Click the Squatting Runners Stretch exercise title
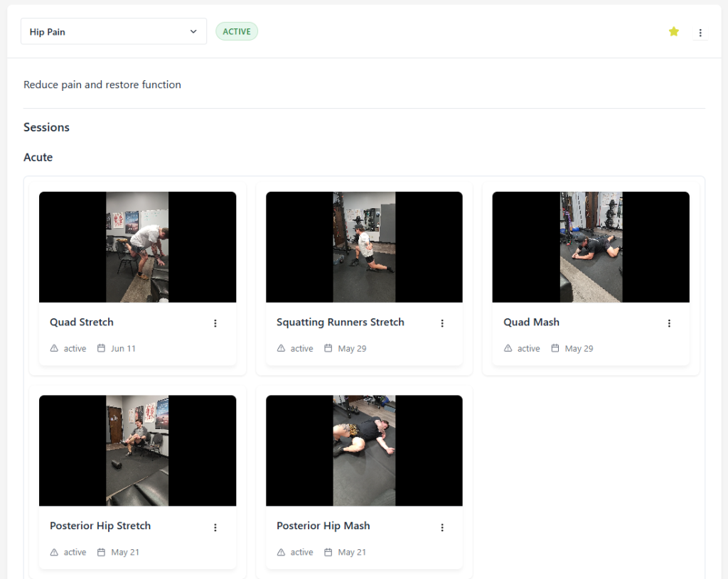728x579 pixels. coord(341,322)
